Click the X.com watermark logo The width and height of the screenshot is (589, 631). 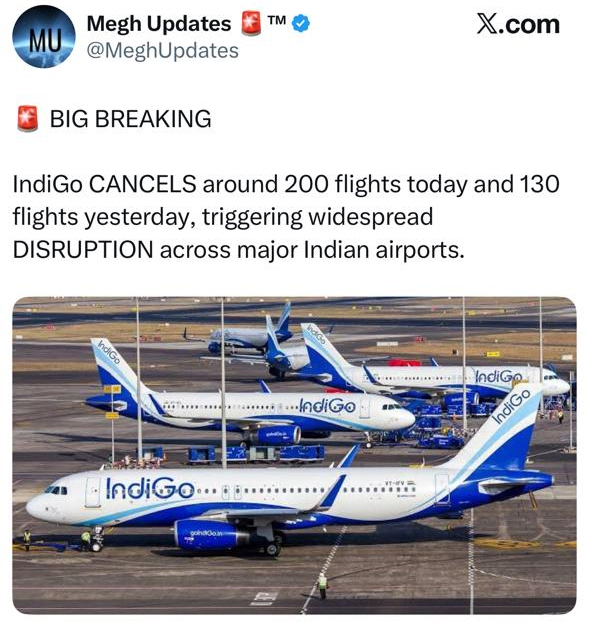click(x=518, y=24)
